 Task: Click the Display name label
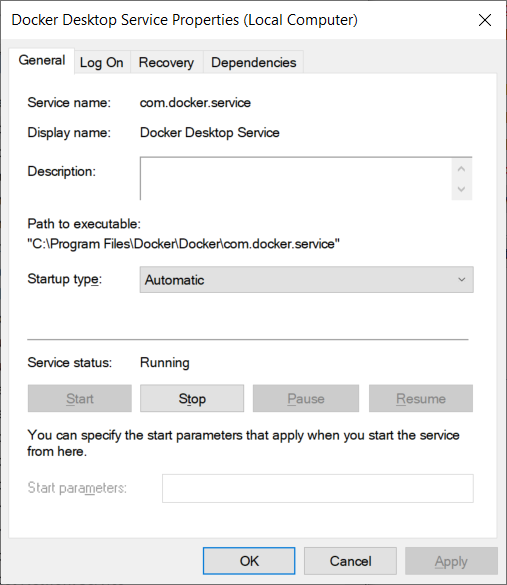click(x=69, y=133)
